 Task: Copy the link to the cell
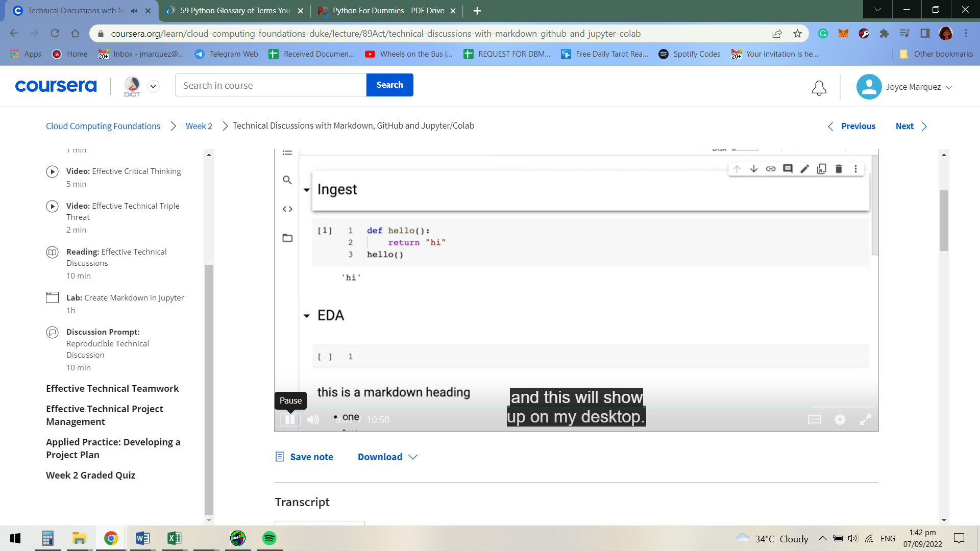click(770, 168)
